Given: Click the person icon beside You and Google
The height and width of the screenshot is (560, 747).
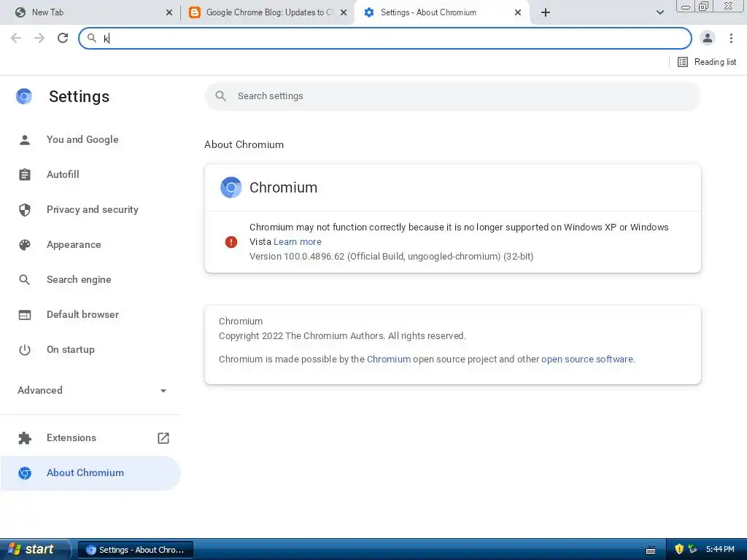Looking at the screenshot, I should (25, 139).
